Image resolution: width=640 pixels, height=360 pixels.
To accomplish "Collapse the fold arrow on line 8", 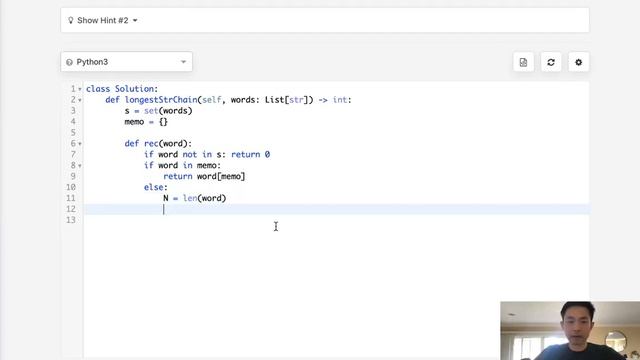I will click(x=80, y=166).
